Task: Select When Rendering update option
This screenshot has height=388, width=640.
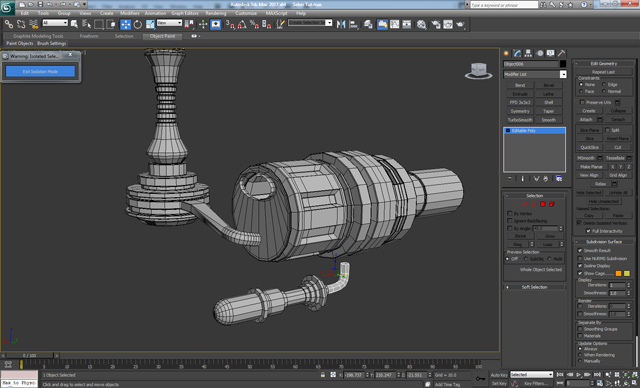Action: tap(580, 355)
